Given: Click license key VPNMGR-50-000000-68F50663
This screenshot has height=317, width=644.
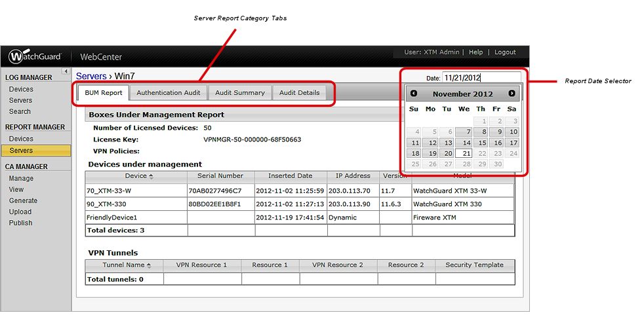Looking at the screenshot, I should tap(252, 140).
